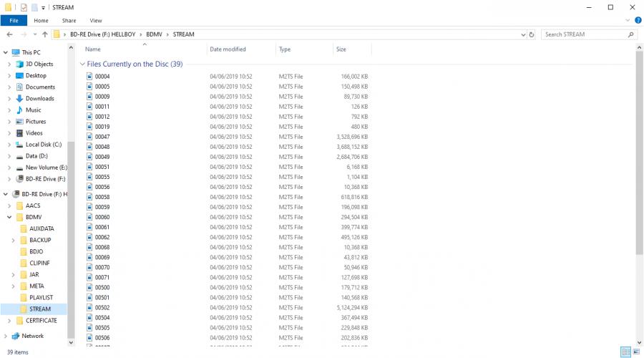Switch to Large icons view
This screenshot has height=358, width=644.
pos(637,352)
